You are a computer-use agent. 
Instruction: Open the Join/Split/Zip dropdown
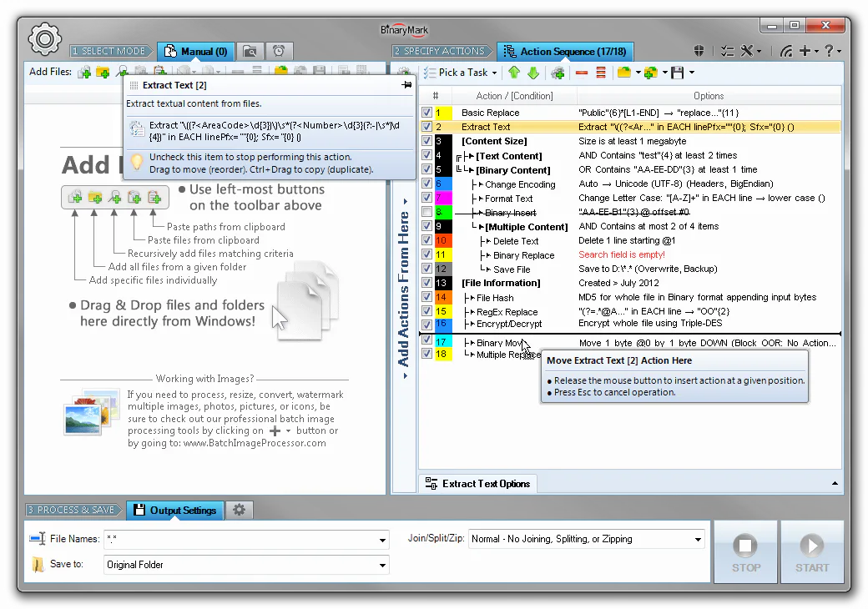point(698,539)
